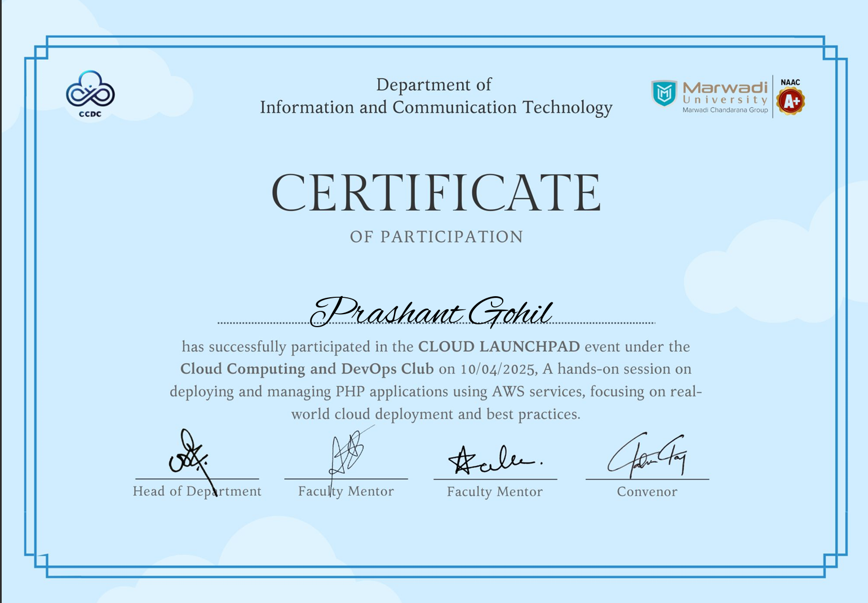Click the NAAC A+ badge
The width and height of the screenshot is (868, 603).
pyautogui.click(x=790, y=96)
